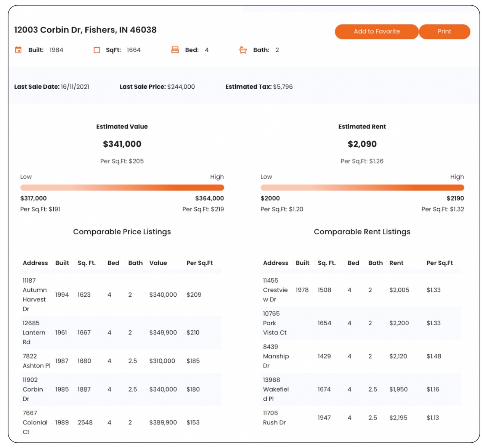488x448 pixels.
Task: Click Comparable Rent Listings heading
Action: (x=362, y=232)
